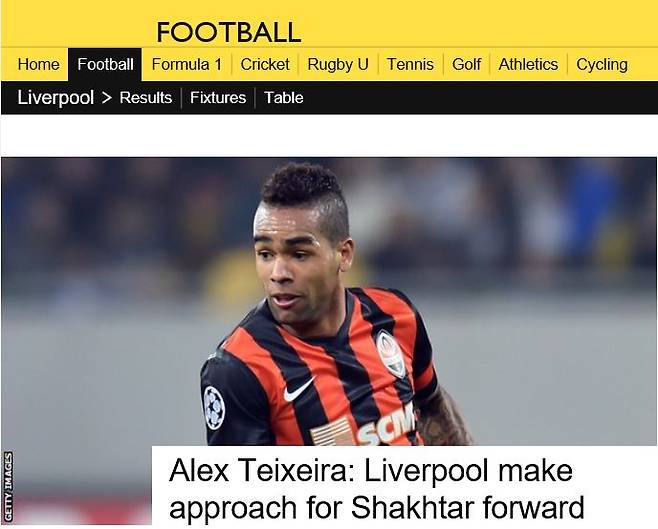Switch to Rugby U section
The image size is (658, 529).
click(338, 65)
